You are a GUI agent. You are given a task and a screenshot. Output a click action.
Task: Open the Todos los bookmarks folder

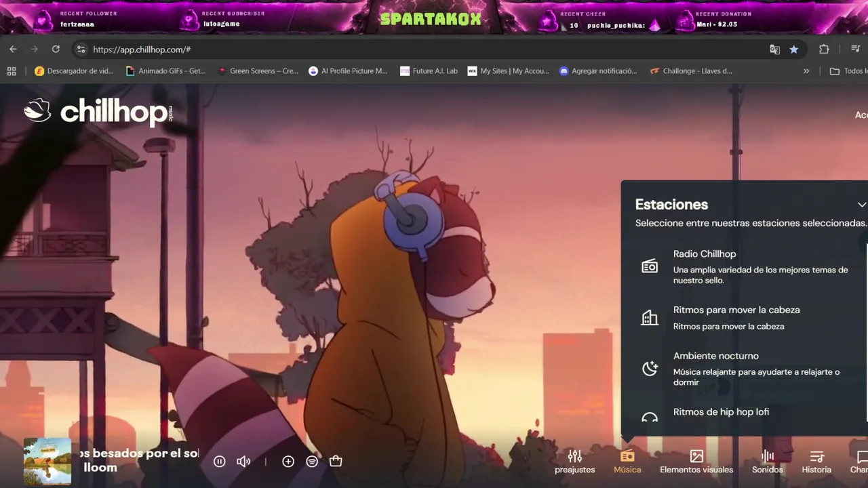tap(848, 70)
